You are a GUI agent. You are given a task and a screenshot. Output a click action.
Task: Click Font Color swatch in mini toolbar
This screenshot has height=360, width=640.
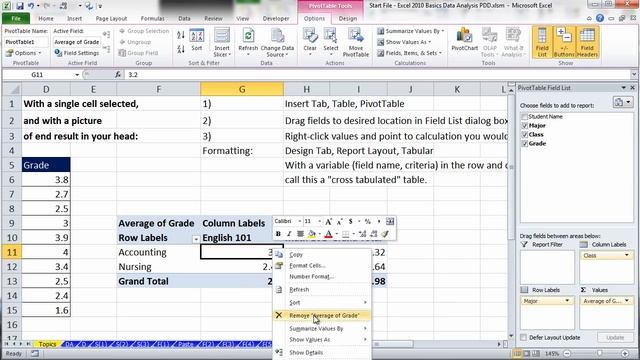click(x=328, y=234)
